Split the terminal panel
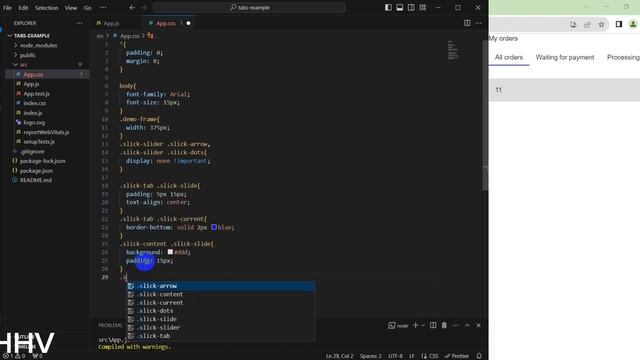Image resolution: width=640 pixels, height=360 pixels. pos(433,325)
